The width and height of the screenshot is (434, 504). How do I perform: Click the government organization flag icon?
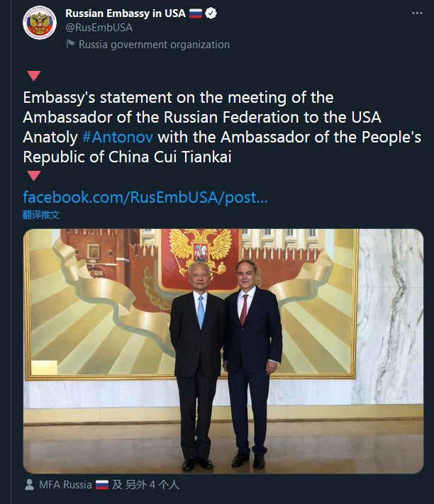click(x=70, y=44)
